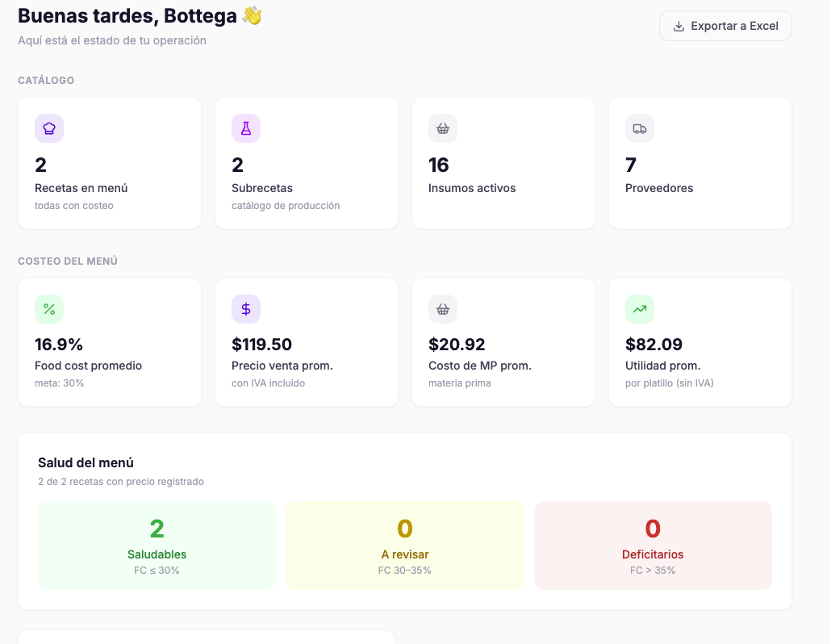This screenshot has height=644, width=831.
Task: Click the truck icon above Proveedores
Action: point(640,128)
